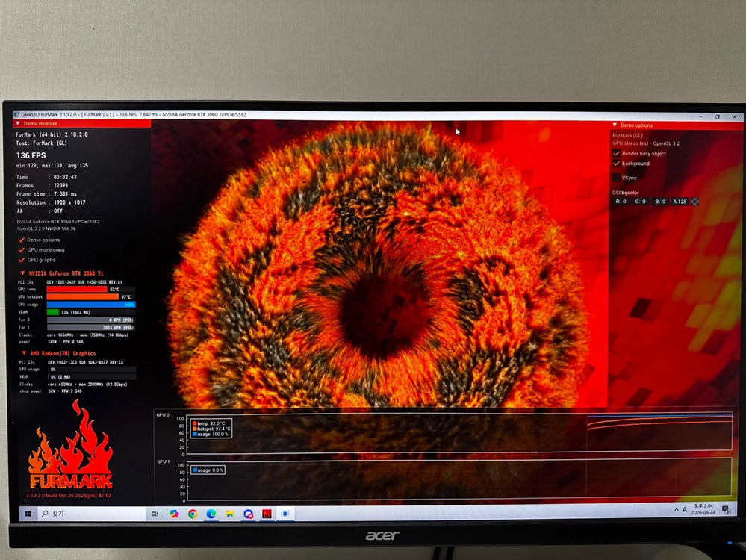
Task: Launch Google Chrome from the taskbar
Action: [x=192, y=514]
